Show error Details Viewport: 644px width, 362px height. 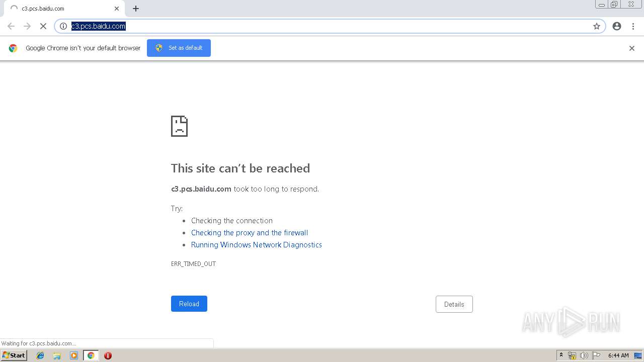pyautogui.click(x=454, y=304)
